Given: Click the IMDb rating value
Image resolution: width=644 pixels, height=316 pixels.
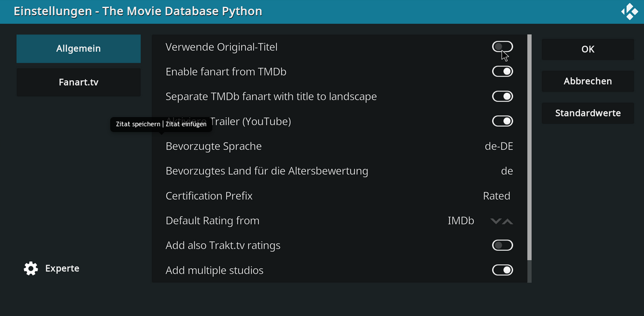Looking at the screenshot, I should point(461,221).
